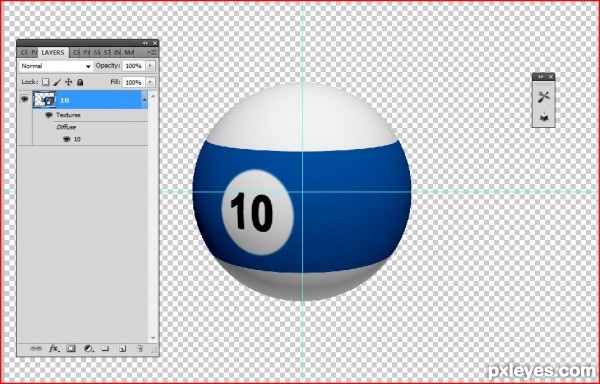The width and height of the screenshot is (600, 384).
Task: Click the Fill 100% field
Action: pos(134,82)
